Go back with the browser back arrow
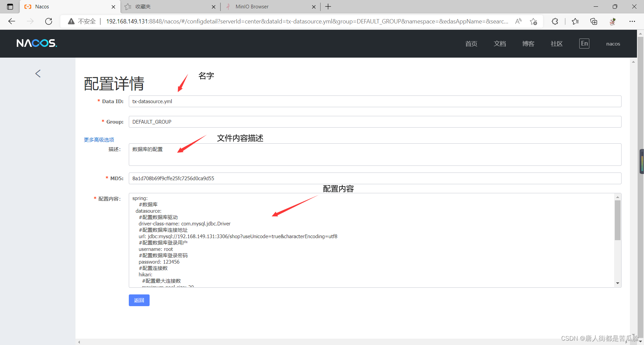Image resolution: width=644 pixels, height=345 pixels. (x=12, y=21)
